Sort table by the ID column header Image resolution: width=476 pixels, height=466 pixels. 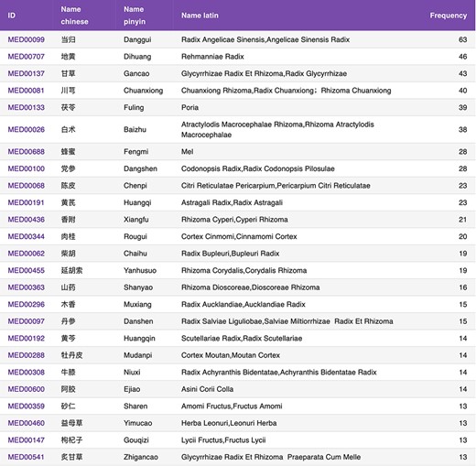[12, 16]
